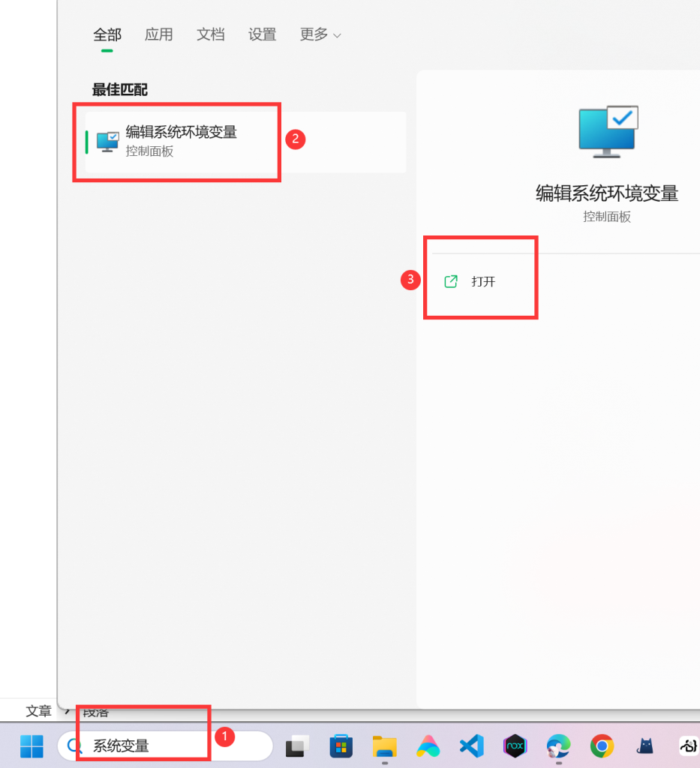Select the 设置 search tab
700x768 pixels.
tap(262, 34)
